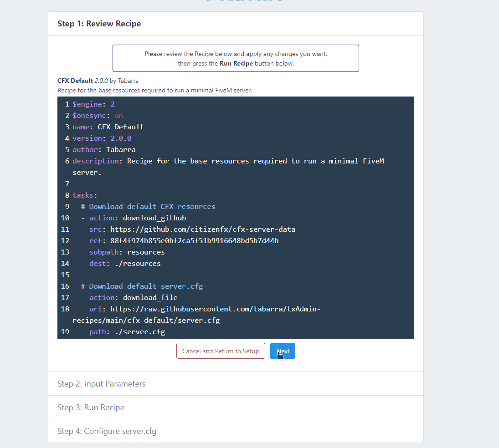The height and width of the screenshot is (448, 499).
Task: Click the $onesync: on line
Action: (98, 116)
